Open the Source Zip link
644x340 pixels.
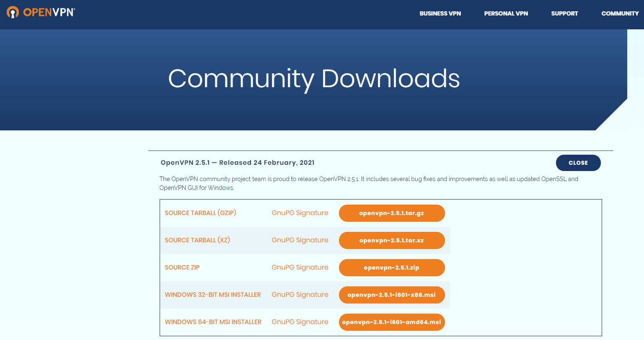[182, 267]
